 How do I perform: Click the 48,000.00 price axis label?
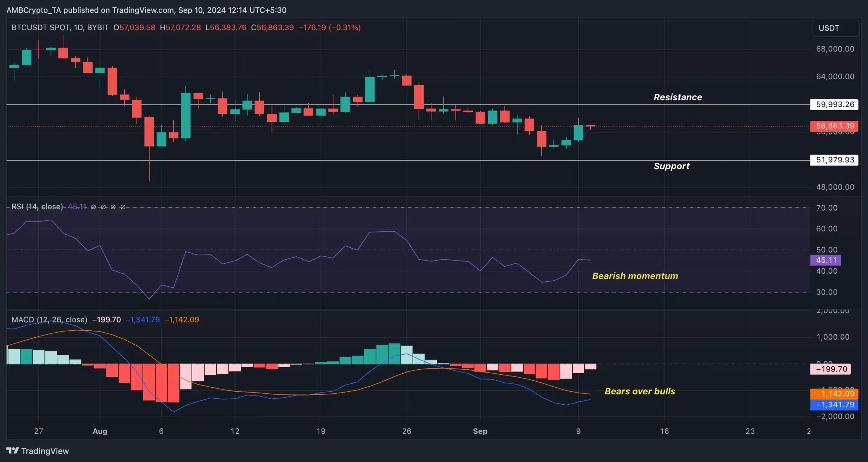[x=835, y=187]
